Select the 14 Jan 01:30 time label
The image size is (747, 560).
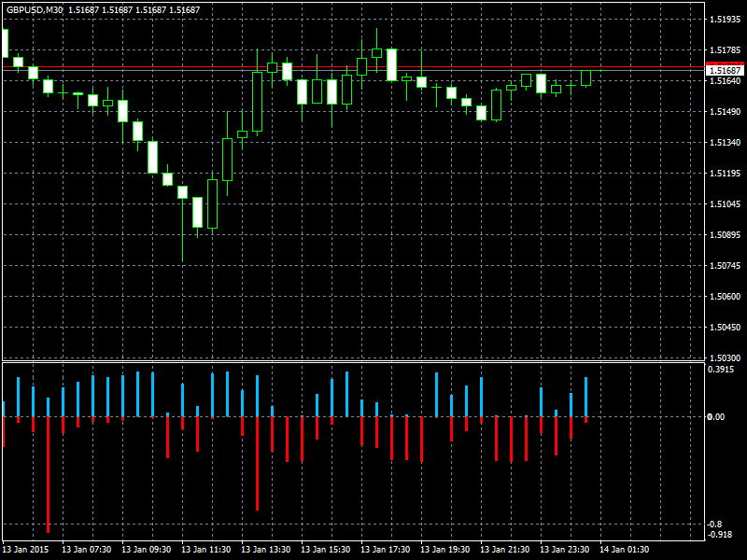pyautogui.click(x=624, y=550)
